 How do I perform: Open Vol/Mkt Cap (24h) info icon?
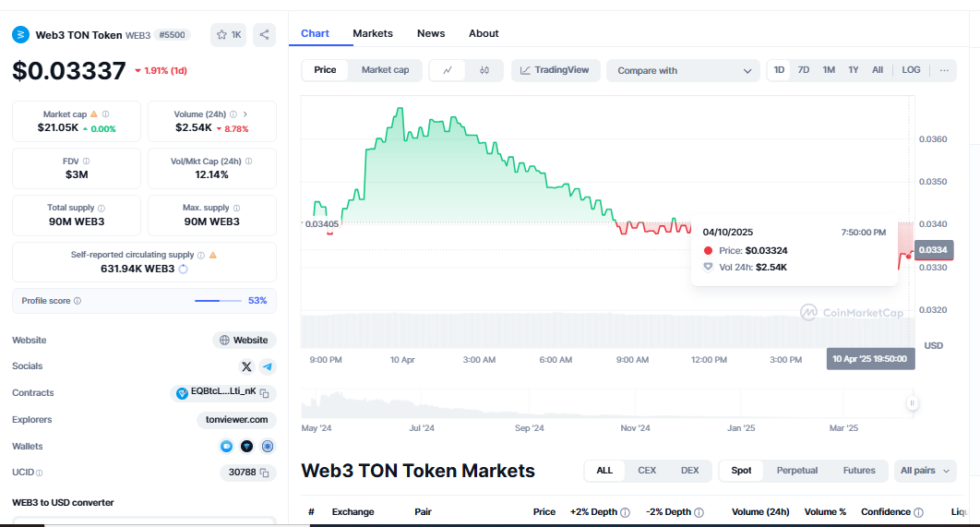(x=249, y=162)
